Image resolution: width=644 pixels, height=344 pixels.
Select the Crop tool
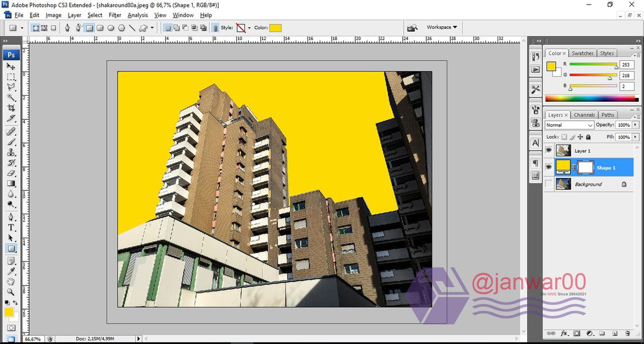11,108
